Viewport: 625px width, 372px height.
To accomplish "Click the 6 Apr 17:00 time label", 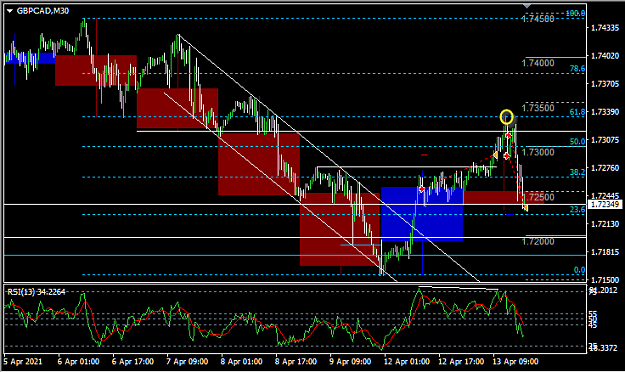I will coord(132,362).
